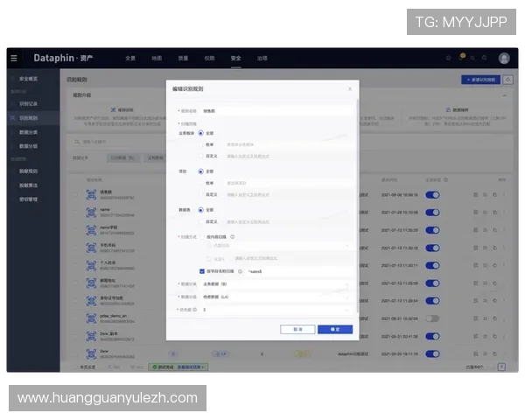Click the info icon next to 按字段名称扫描

point(240,271)
